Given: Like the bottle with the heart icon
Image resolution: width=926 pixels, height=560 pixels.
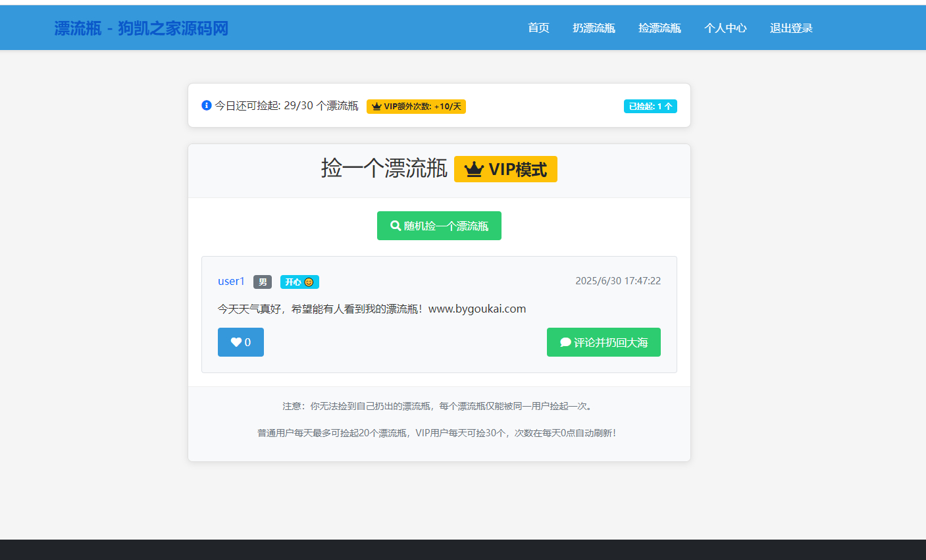Looking at the screenshot, I should (x=241, y=342).
